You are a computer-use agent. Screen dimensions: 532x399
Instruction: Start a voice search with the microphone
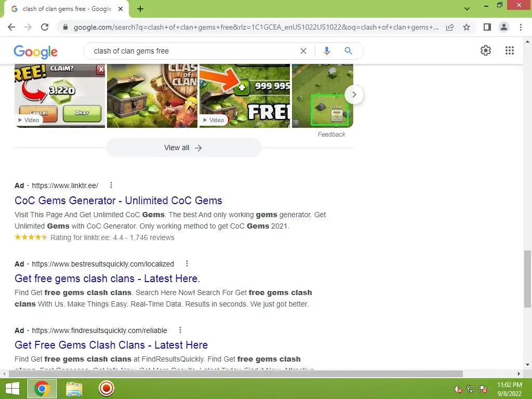(326, 51)
